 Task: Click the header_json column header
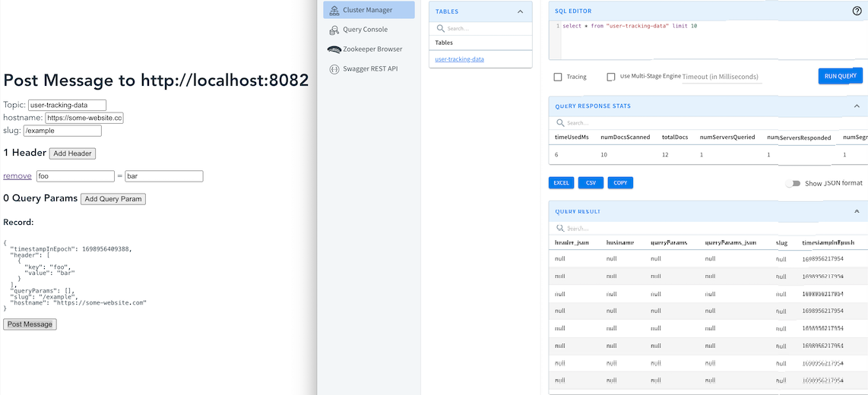(572, 242)
